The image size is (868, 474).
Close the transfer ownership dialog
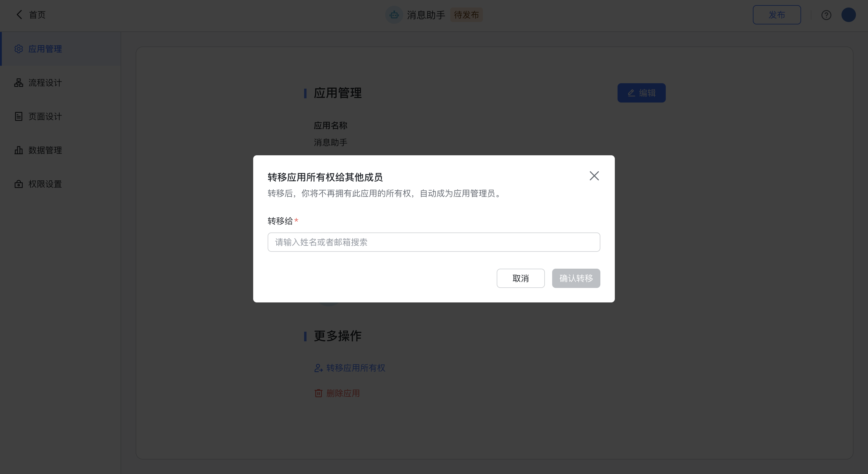594,176
